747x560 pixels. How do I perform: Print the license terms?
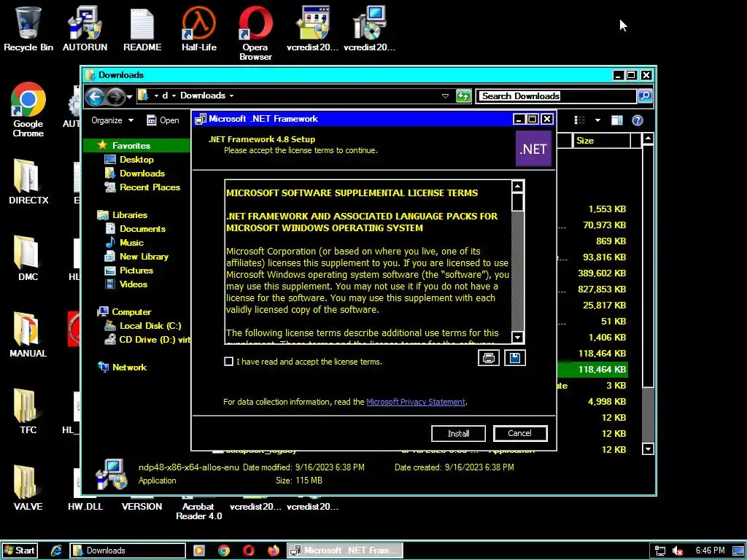(x=488, y=358)
